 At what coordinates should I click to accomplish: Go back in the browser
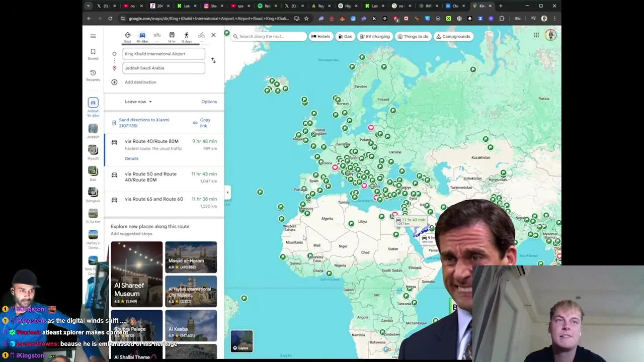(x=89, y=19)
